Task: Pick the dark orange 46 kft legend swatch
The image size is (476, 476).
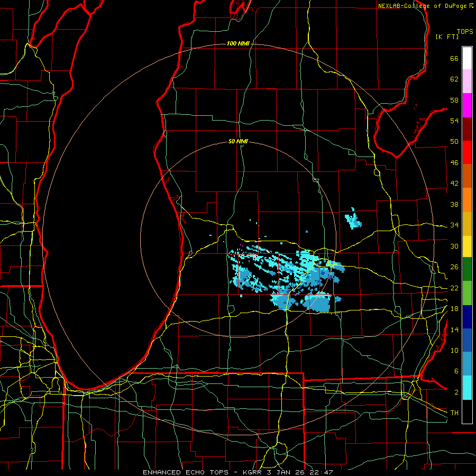Action: click(x=467, y=176)
